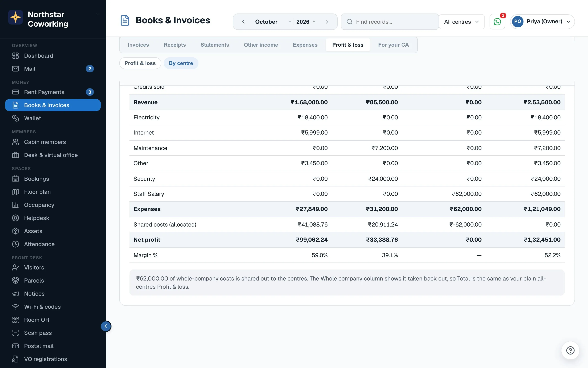The image size is (588, 368).
Task: Switch to the Invoices tab
Action: 138,45
